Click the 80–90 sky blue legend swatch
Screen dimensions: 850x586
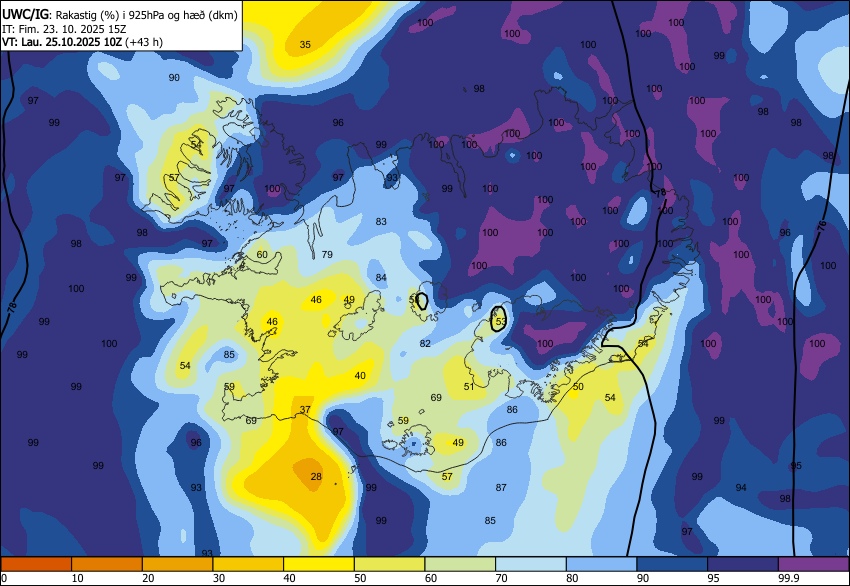[x=602, y=564]
